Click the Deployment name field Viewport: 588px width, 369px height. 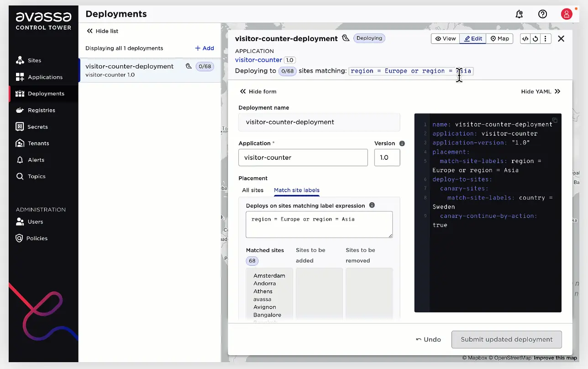point(319,122)
